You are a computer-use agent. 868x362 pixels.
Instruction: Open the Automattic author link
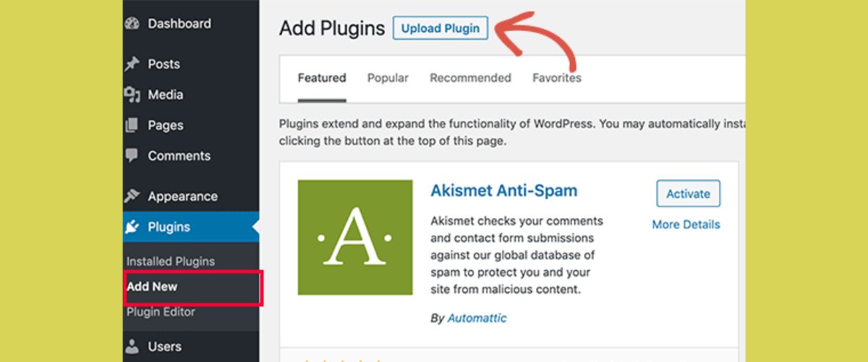click(477, 318)
